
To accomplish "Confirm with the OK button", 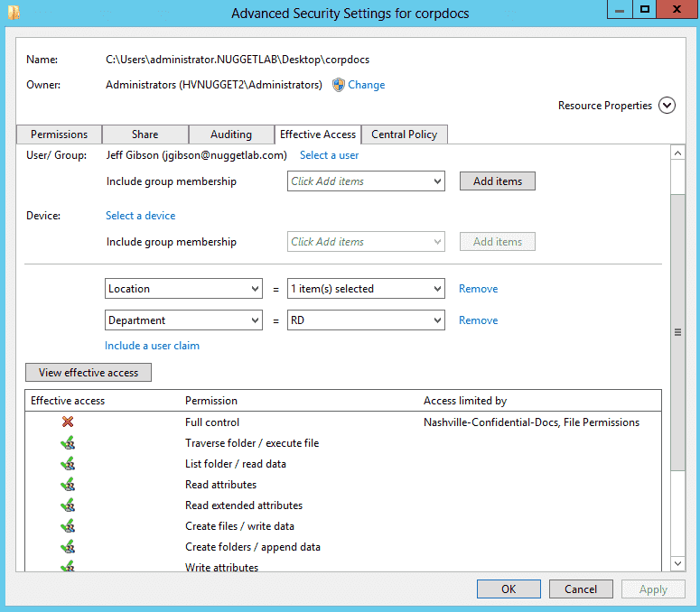I will 509,589.
